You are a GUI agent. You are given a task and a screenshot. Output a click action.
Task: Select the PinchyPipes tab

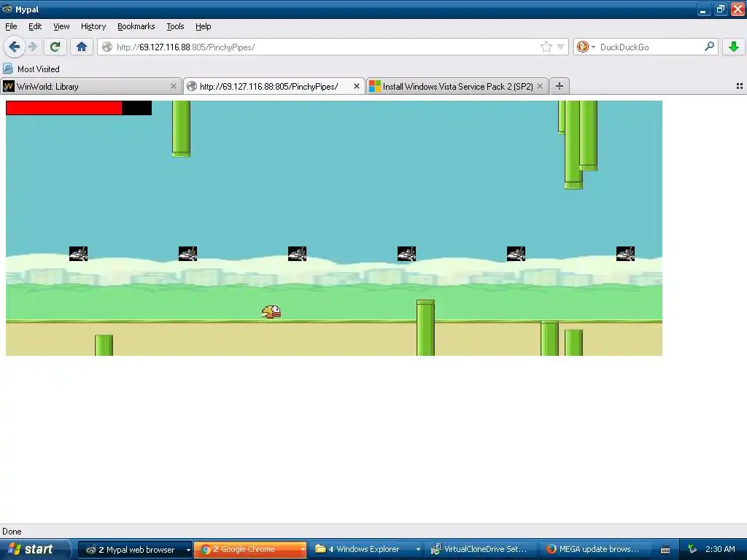click(x=274, y=86)
